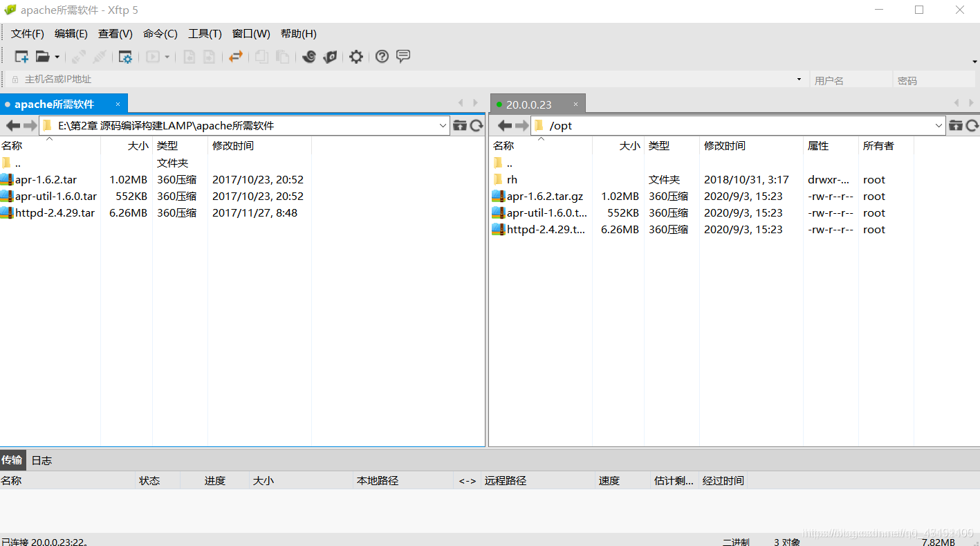Open the host address history dropdown arrow
This screenshot has width=980, height=546.
pyautogui.click(x=799, y=80)
